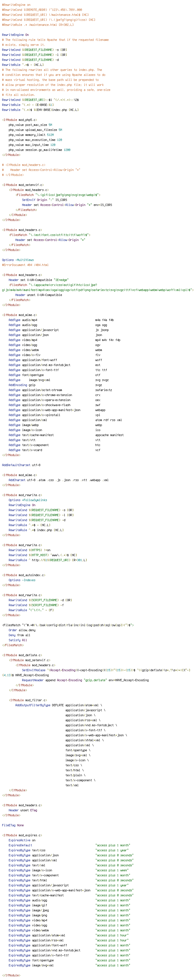Click 'RewriteRule ^.*$ index.php [NC,L]' line

36,530
